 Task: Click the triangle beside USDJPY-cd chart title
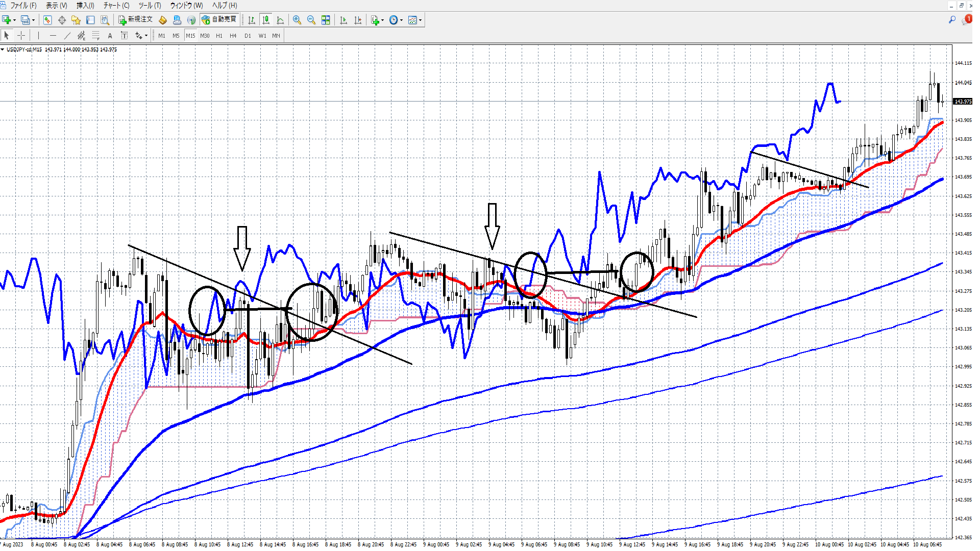3,49
